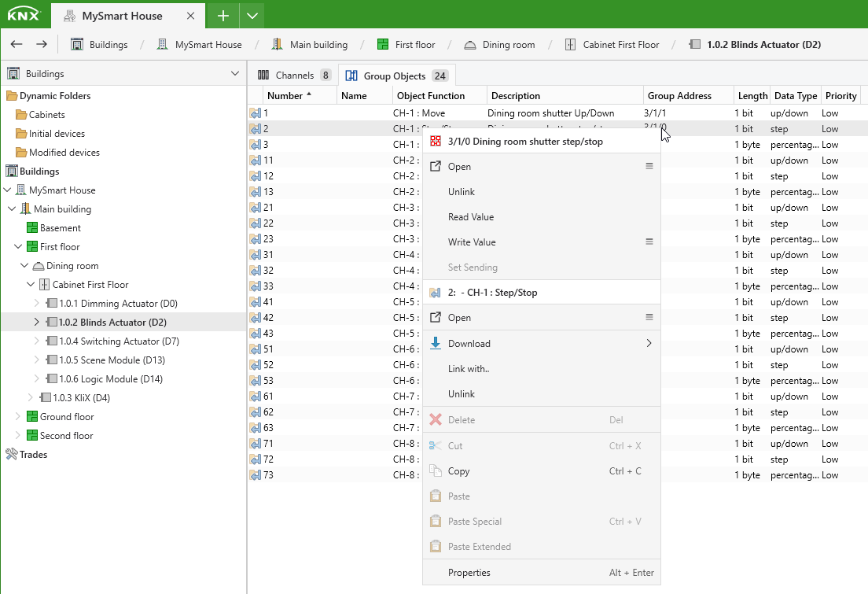868x594 pixels.
Task: Select group address 3/1/1 cell
Action: pyautogui.click(x=688, y=113)
